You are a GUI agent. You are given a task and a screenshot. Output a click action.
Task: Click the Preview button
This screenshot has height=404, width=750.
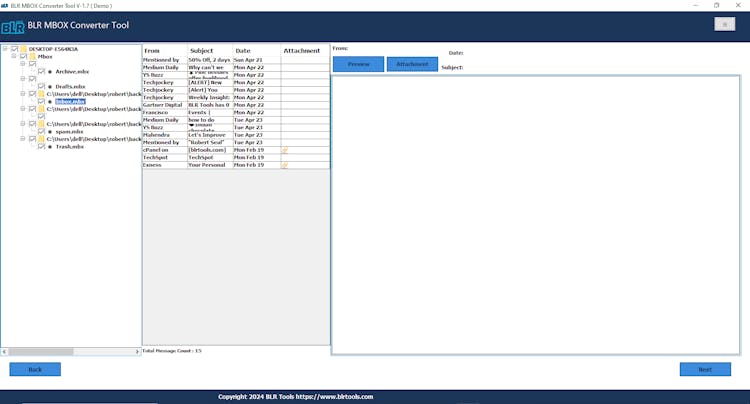tap(358, 64)
